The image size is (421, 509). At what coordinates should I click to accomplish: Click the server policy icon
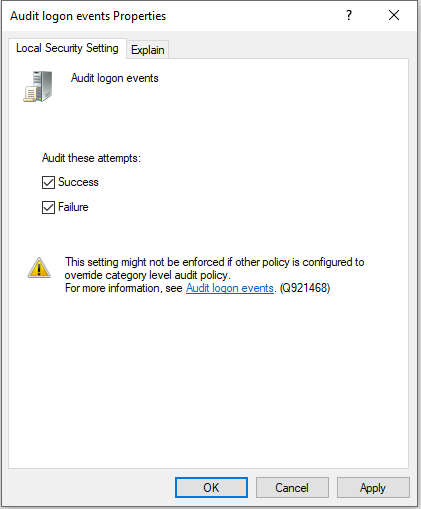tap(38, 86)
